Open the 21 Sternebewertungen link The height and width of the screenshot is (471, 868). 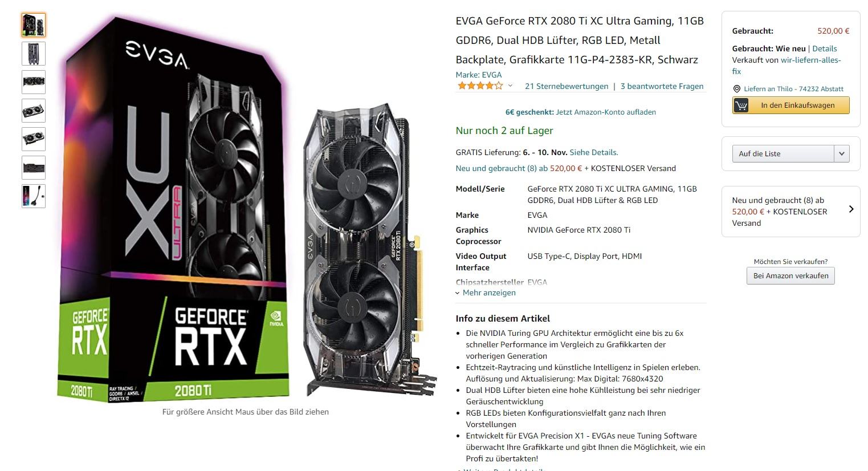click(567, 86)
